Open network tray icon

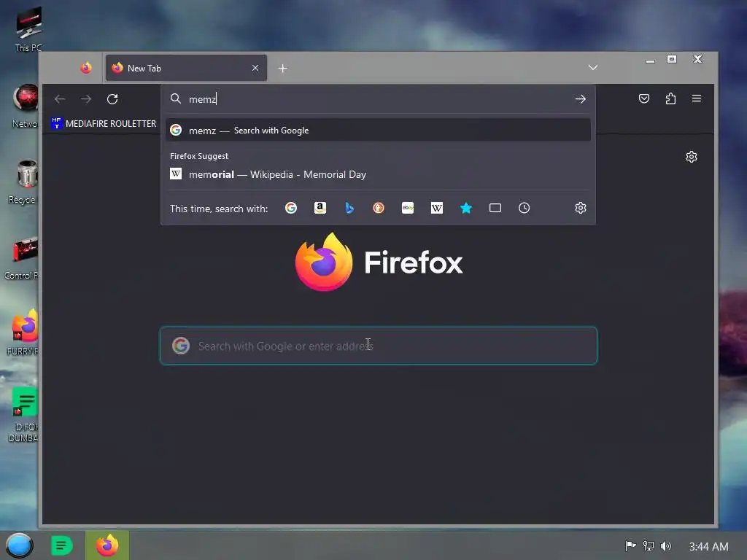click(649, 546)
